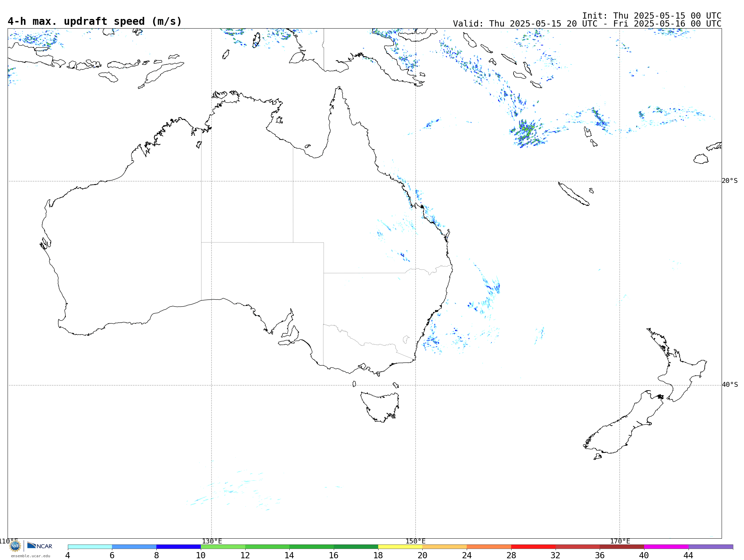
Task: Open the ensemble.ucar.edu link text
Action: 31,556
